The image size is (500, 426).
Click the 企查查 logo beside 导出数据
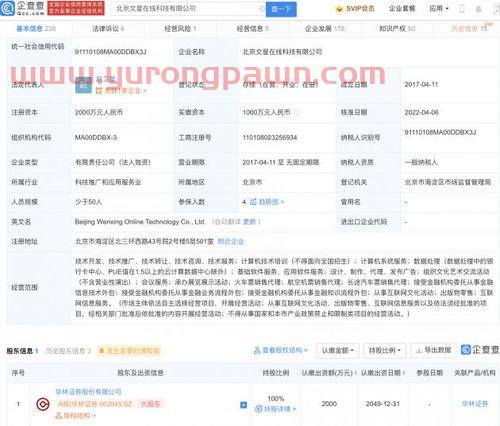480,350
